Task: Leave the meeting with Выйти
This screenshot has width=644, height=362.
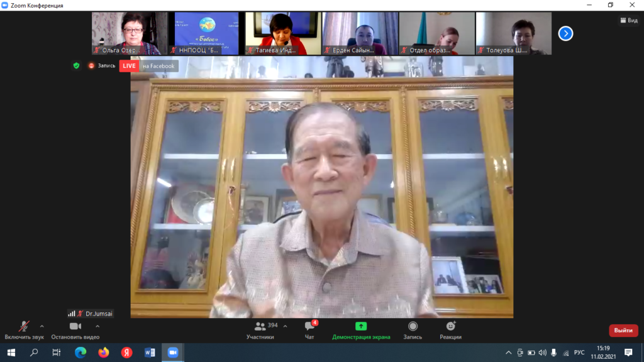Action: pos(623,331)
